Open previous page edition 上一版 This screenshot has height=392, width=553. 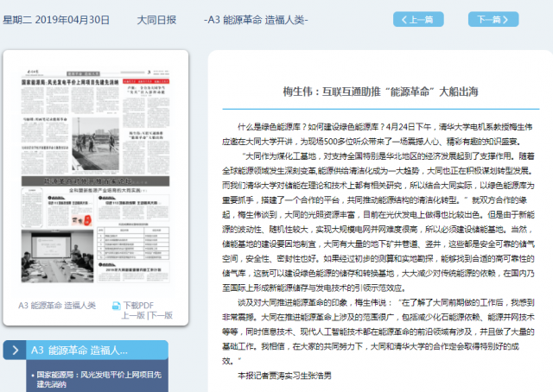[133, 315]
